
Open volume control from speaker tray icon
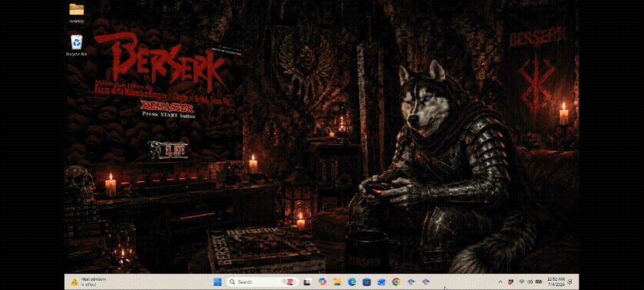(530, 282)
